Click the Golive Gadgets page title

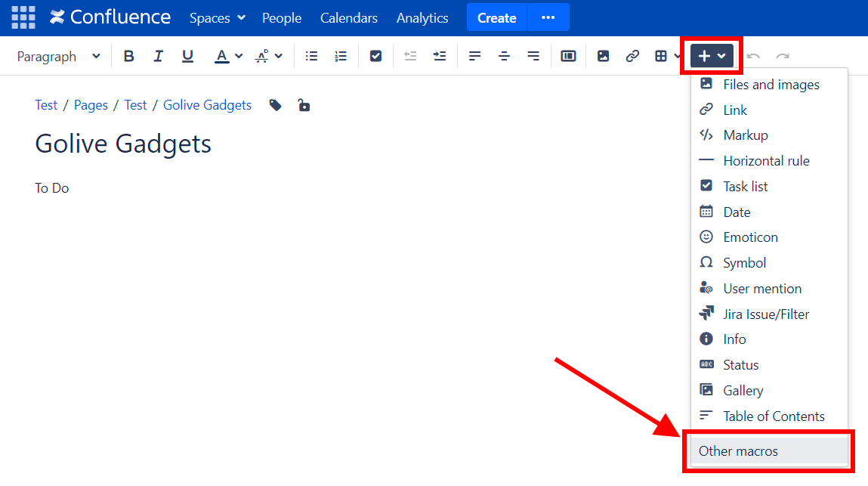click(123, 144)
